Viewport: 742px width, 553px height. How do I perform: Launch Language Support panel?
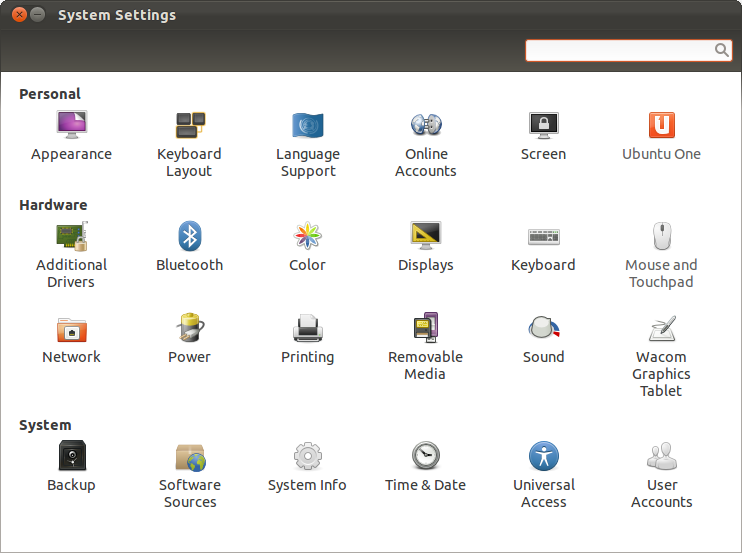(307, 125)
